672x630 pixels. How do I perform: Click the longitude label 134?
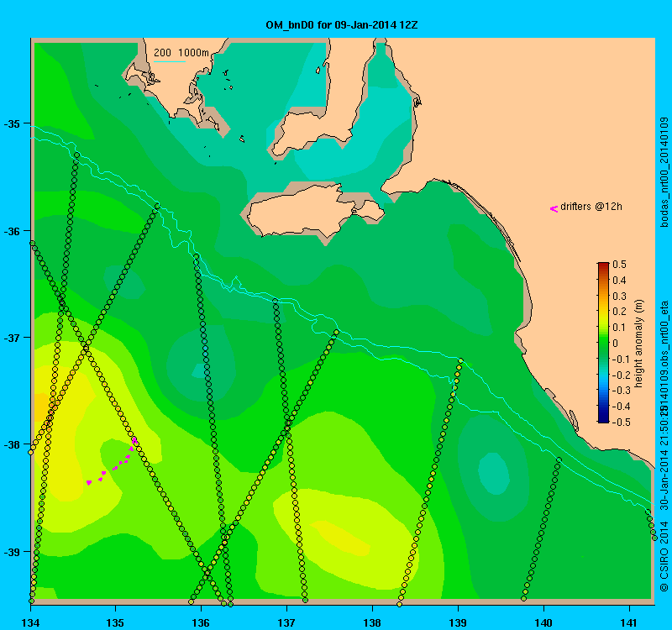pos(30,622)
